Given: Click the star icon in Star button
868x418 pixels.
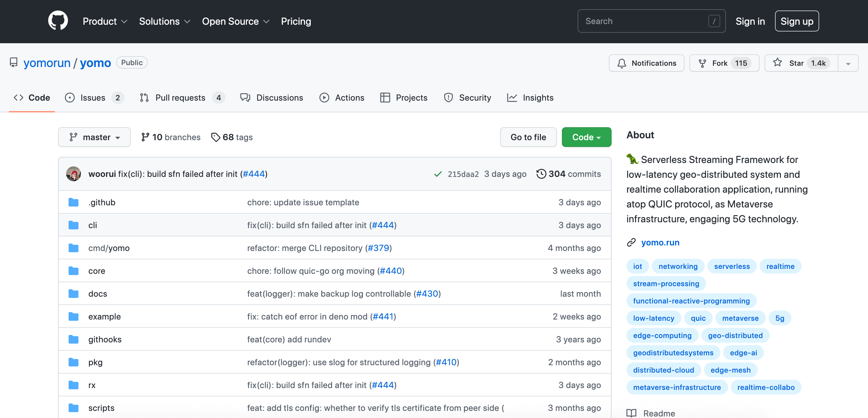Looking at the screenshot, I should coord(777,63).
